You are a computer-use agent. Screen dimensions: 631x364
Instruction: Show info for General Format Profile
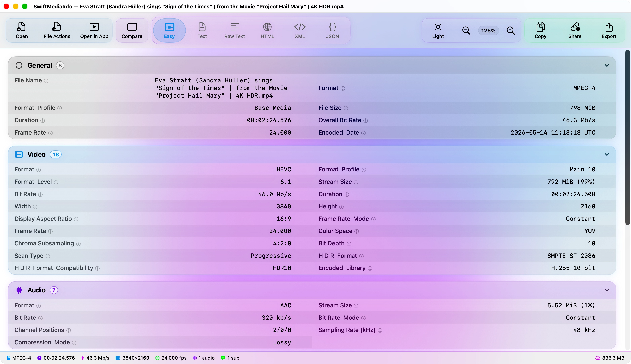click(x=59, y=108)
